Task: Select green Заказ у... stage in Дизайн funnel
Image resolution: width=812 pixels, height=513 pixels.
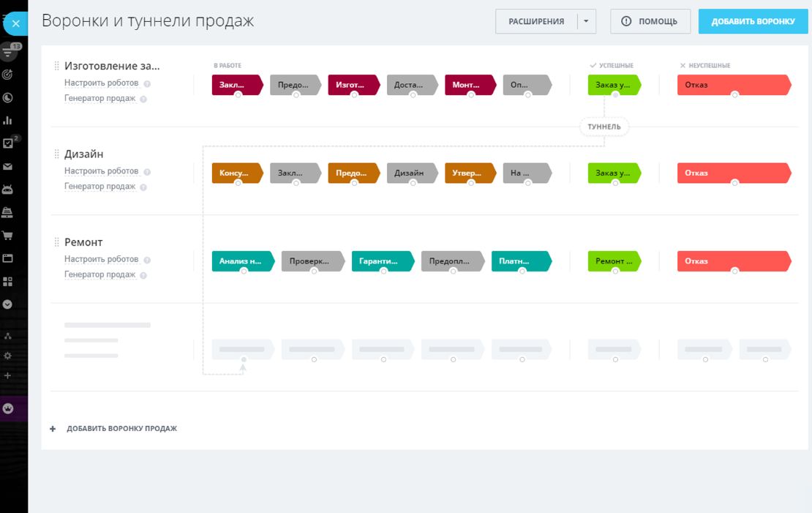Action: (x=614, y=173)
